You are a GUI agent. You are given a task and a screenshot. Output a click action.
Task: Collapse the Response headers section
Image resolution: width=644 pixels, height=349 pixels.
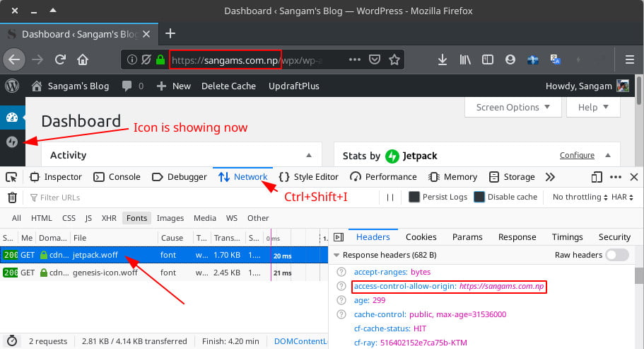click(336, 256)
